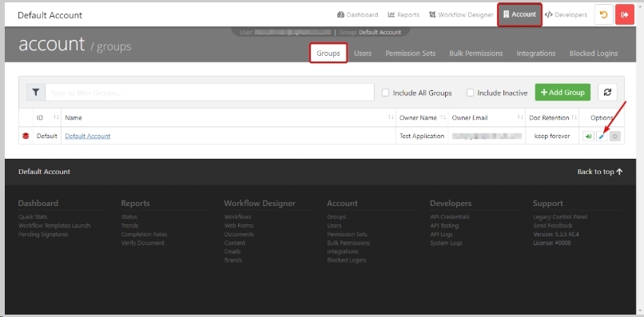
Task: Click the orange undo/revert icon button
Action: click(x=603, y=15)
